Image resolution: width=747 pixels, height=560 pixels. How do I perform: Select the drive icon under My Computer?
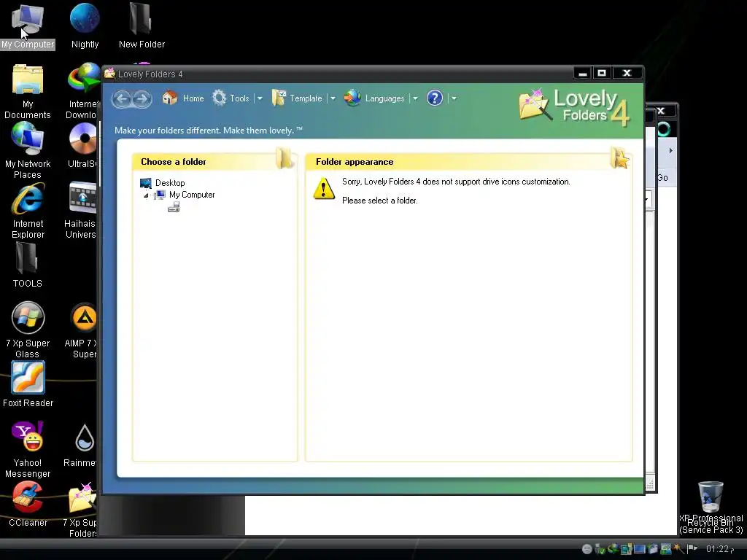[x=174, y=207]
